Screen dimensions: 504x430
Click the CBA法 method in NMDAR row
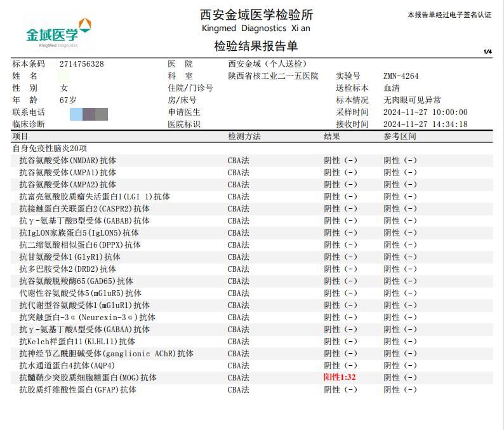(239, 161)
